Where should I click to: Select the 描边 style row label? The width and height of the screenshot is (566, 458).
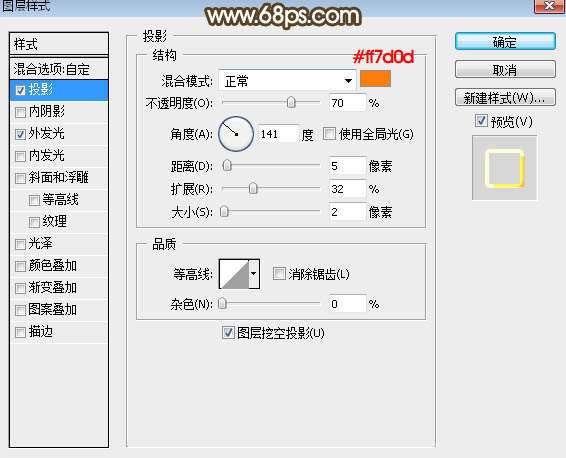[40, 332]
